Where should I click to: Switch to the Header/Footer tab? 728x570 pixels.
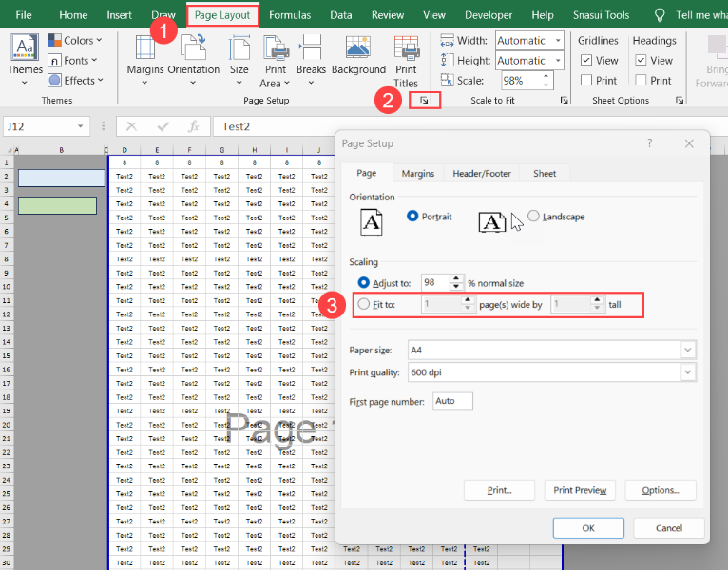(x=482, y=174)
